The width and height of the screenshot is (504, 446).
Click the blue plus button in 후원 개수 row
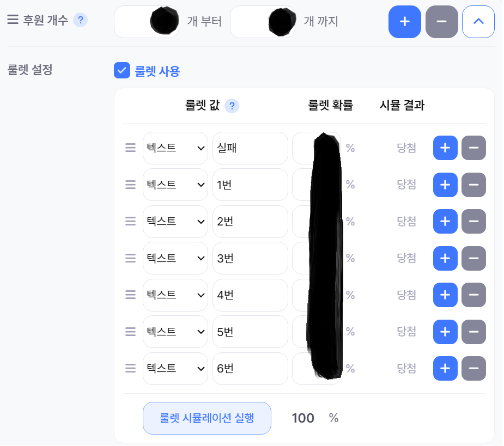pos(404,22)
